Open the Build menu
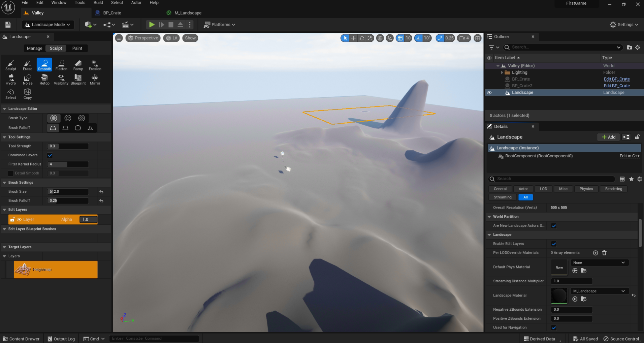Viewport: 644px width, 343px height. 98,3
